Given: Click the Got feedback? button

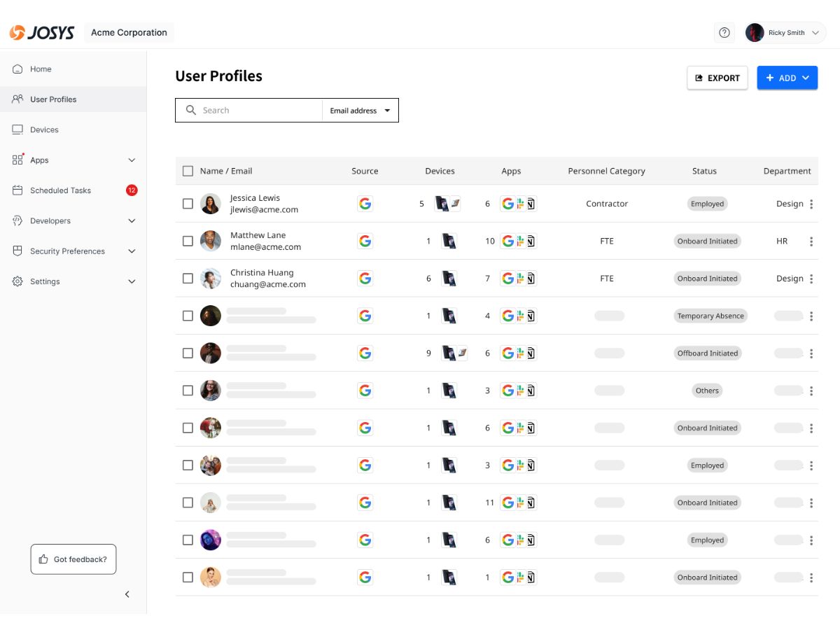Looking at the screenshot, I should 73,559.
